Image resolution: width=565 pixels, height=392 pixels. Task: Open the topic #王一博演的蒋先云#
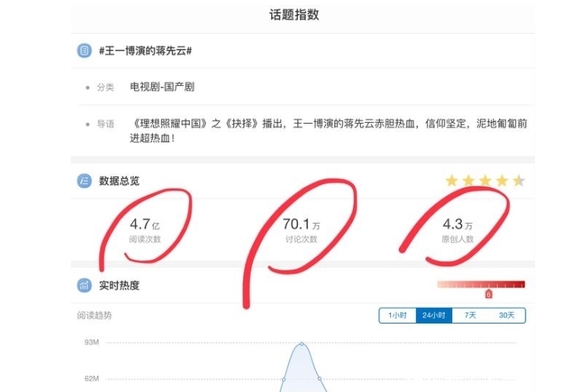coord(145,50)
